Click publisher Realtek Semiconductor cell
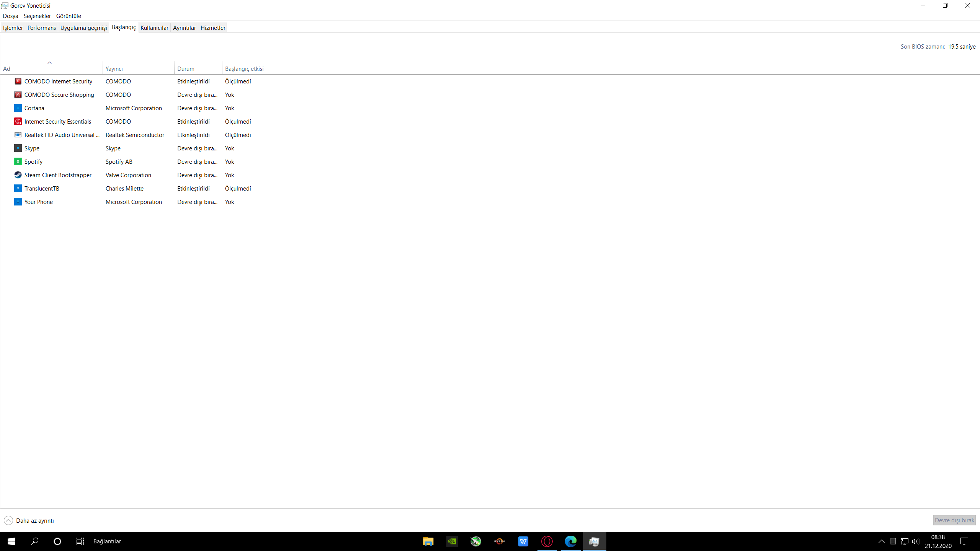The width and height of the screenshot is (980, 551). click(135, 135)
